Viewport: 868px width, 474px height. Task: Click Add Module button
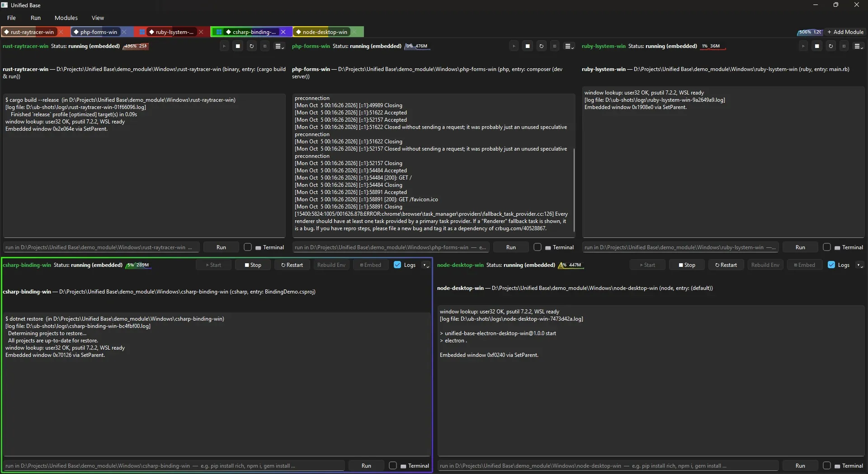point(845,32)
